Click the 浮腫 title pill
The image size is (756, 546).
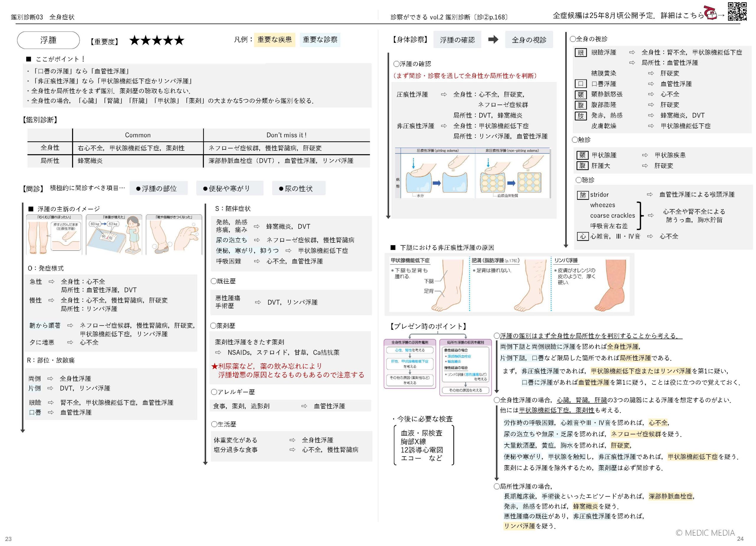[x=48, y=40]
